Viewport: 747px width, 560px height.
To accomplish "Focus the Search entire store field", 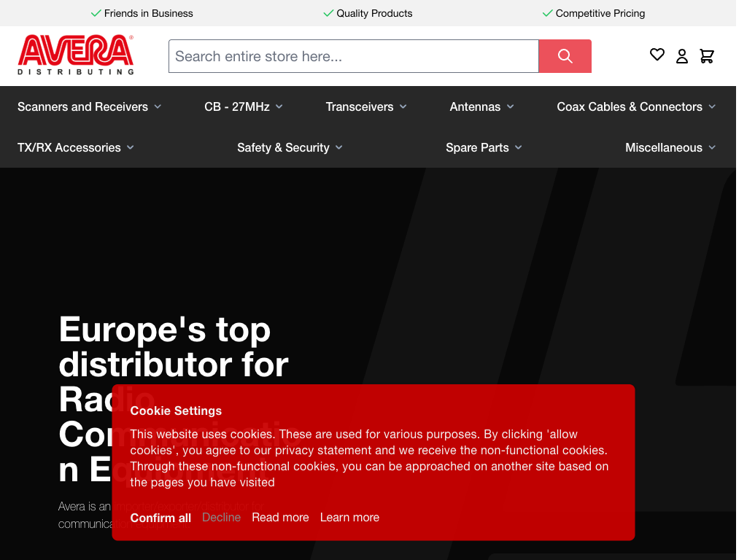I will (x=353, y=56).
